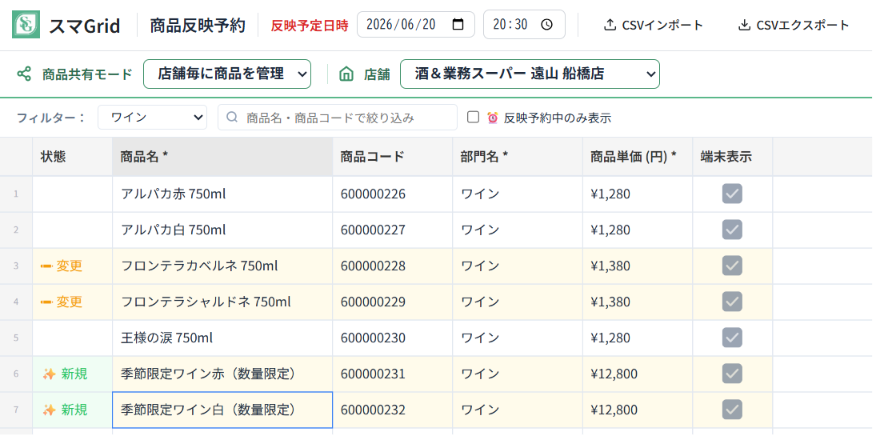Select the アルパカ赤 750ml cell

tap(223, 194)
